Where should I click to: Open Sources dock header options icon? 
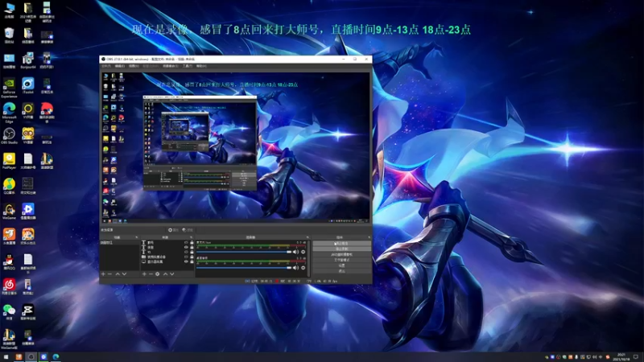[192, 237]
